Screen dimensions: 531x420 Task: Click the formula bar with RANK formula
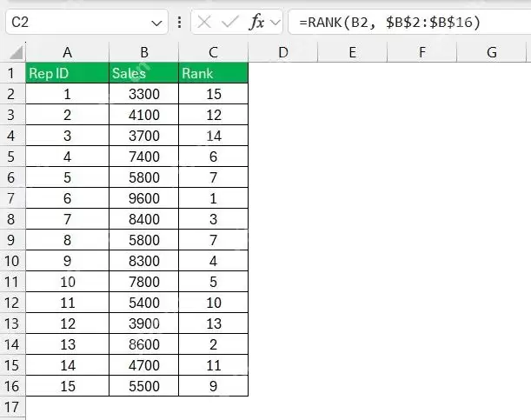(409, 22)
